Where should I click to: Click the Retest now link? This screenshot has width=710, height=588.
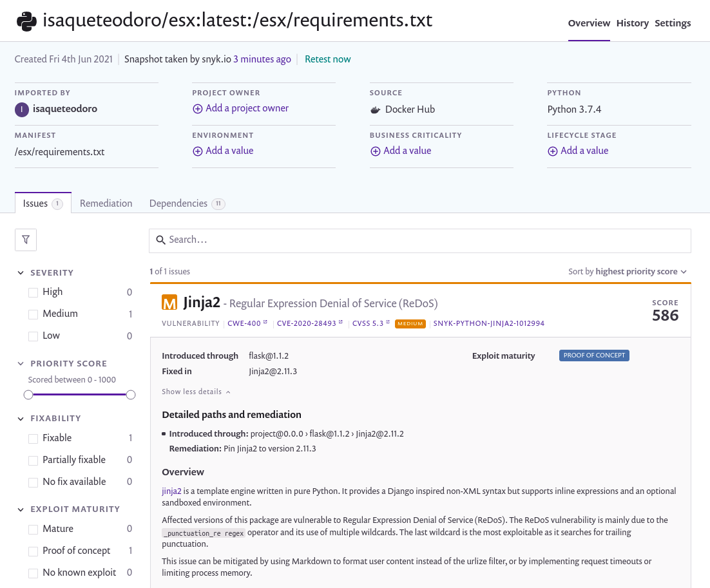[x=327, y=59]
